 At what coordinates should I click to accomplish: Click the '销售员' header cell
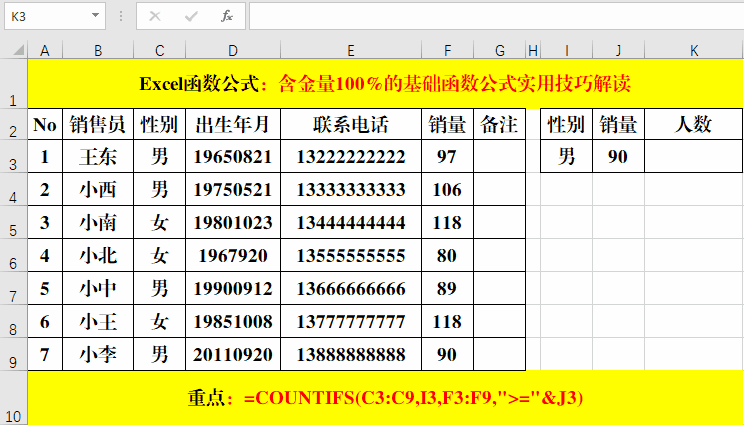pos(98,124)
